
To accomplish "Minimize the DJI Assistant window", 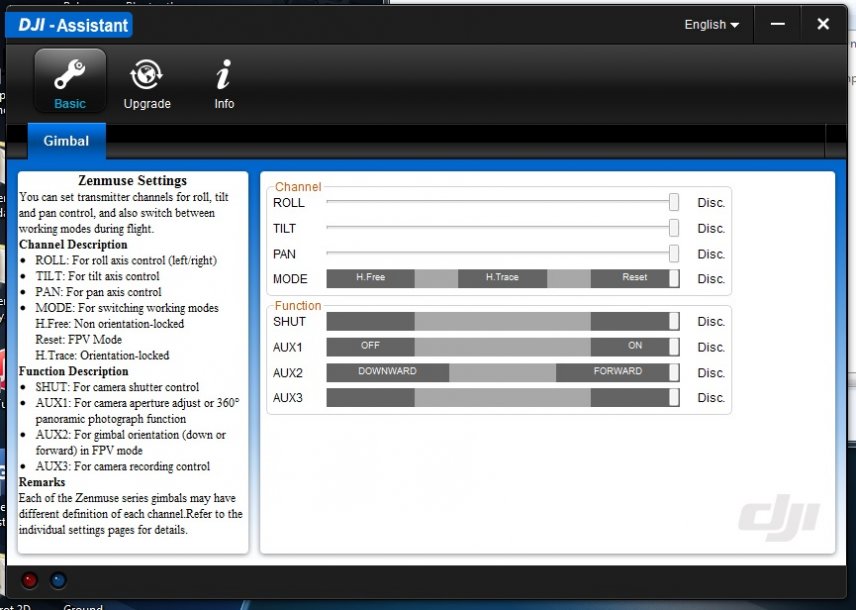I will 777,24.
